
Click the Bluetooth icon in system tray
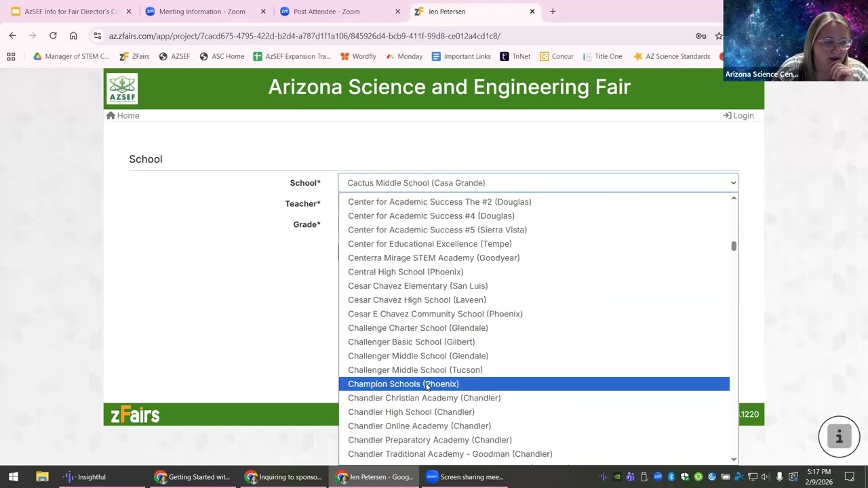point(671,477)
